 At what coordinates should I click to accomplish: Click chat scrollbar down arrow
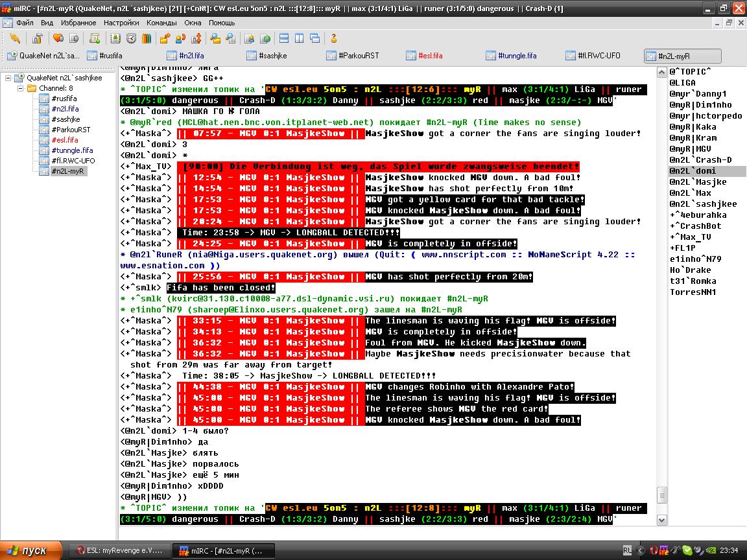(662, 520)
